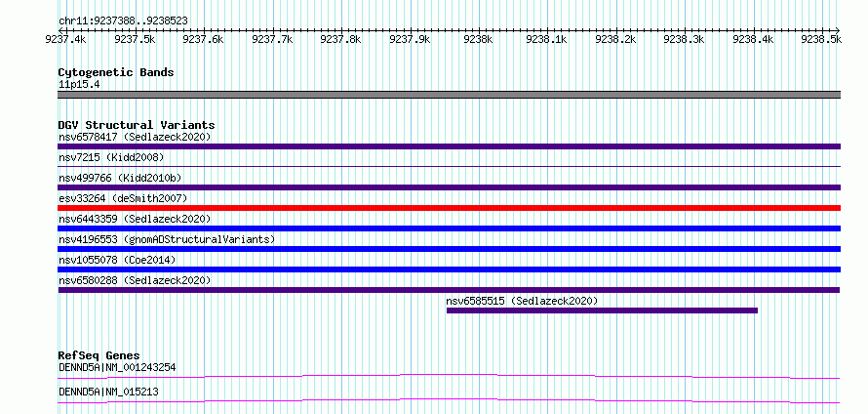Select the blue nsv4196553 variant bar
The image size is (868, 414).
click(449, 249)
